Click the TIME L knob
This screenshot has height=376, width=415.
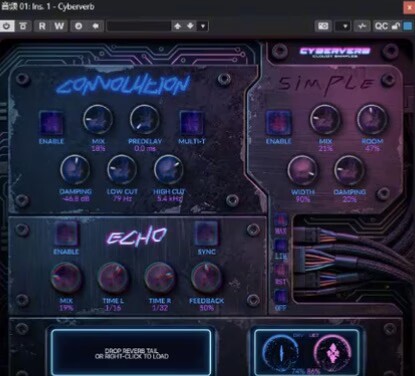click(x=113, y=278)
